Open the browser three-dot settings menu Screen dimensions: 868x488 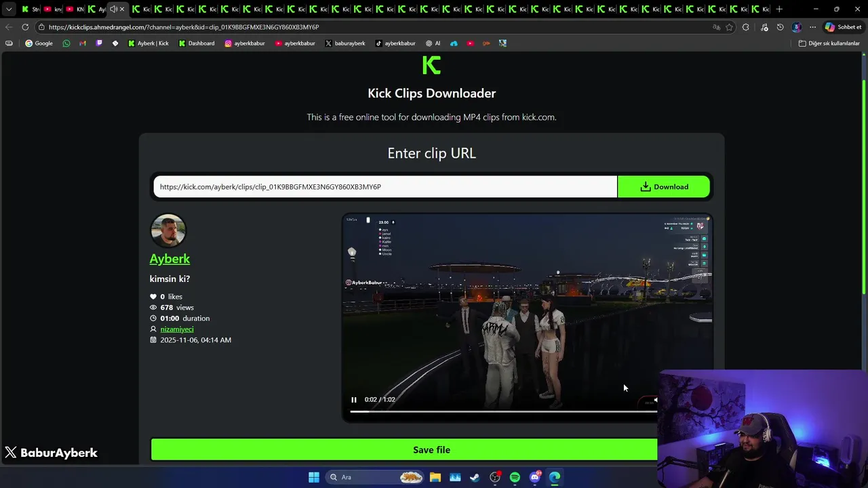[812, 27]
